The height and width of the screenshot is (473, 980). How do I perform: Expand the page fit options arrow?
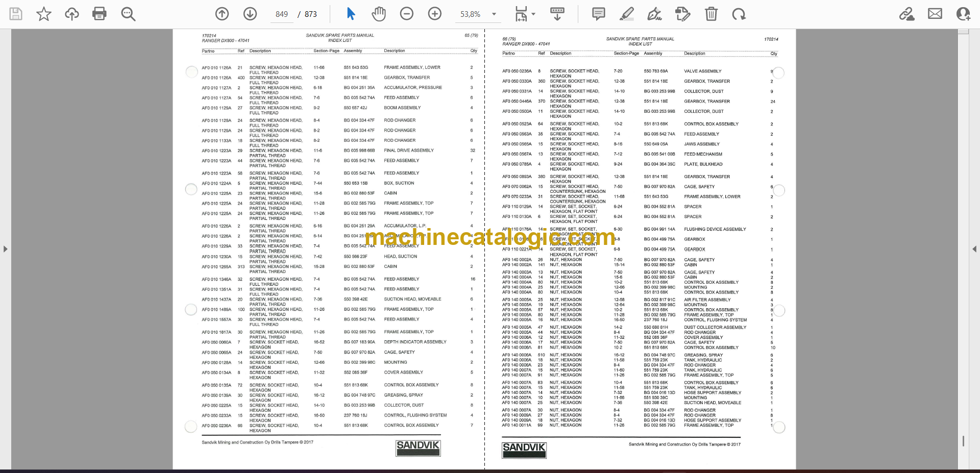(x=533, y=14)
